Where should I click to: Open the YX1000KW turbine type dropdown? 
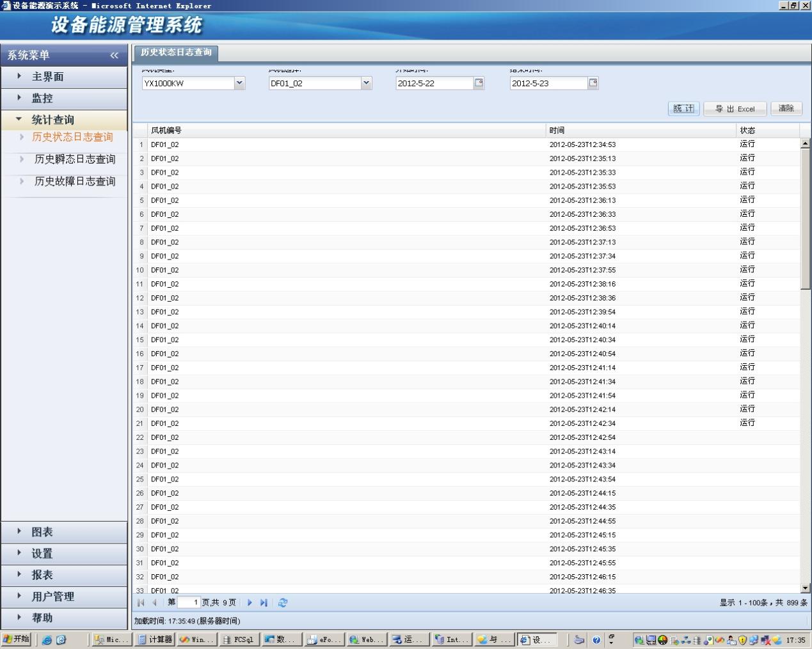click(x=239, y=83)
